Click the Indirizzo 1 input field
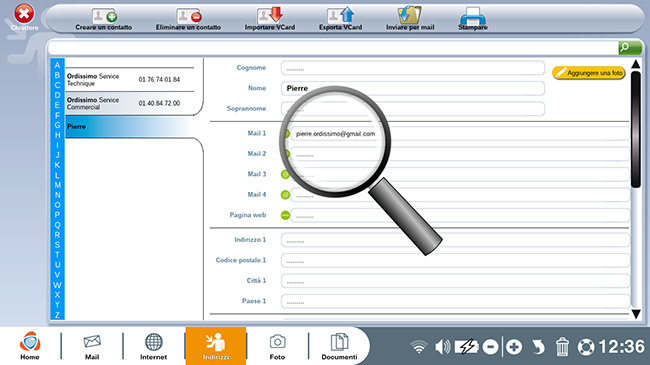650x365 pixels. pos(455,240)
